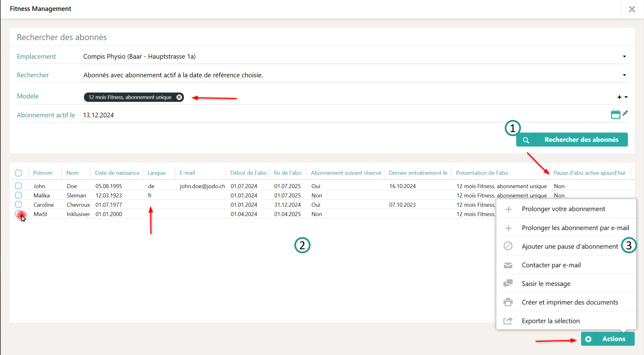Click the printer icon for documents

coord(508,302)
